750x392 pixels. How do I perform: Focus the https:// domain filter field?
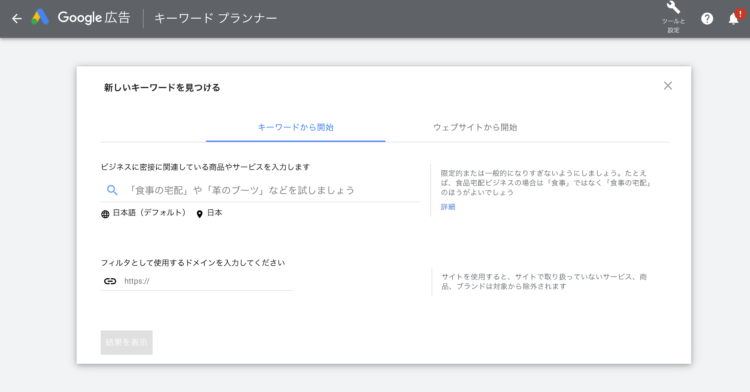tap(197, 281)
